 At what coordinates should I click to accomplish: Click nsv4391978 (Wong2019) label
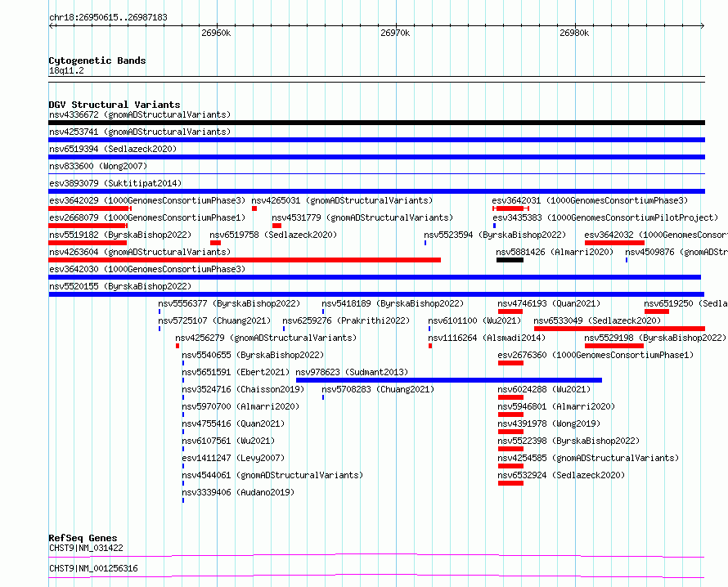(549, 423)
